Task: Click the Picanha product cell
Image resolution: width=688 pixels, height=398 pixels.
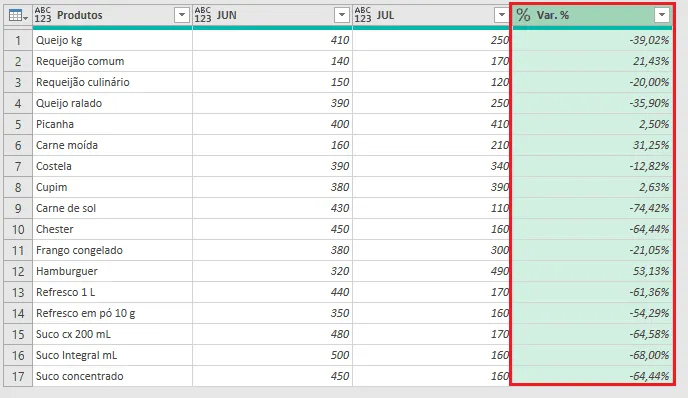Action: (112, 124)
